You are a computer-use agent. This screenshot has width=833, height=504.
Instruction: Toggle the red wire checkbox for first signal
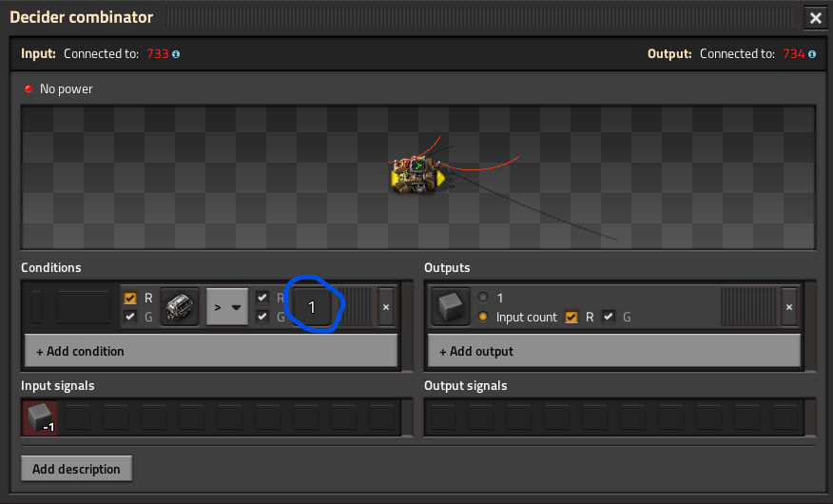click(x=130, y=298)
